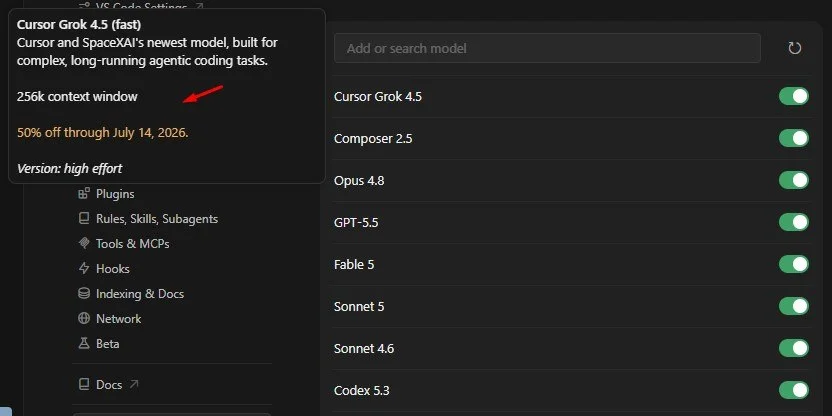Toggle the Sonnet 4.6 switch
The image size is (832, 416).
pos(794,349)
